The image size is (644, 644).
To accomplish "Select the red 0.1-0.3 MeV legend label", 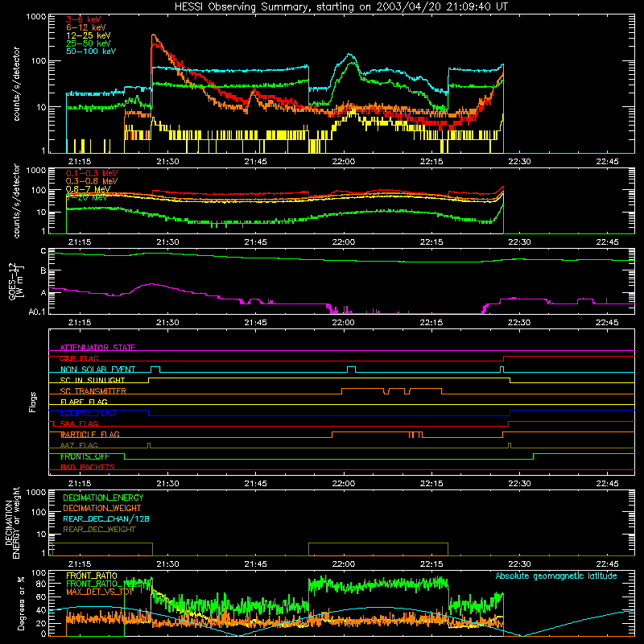I will [x=92, y=173].
